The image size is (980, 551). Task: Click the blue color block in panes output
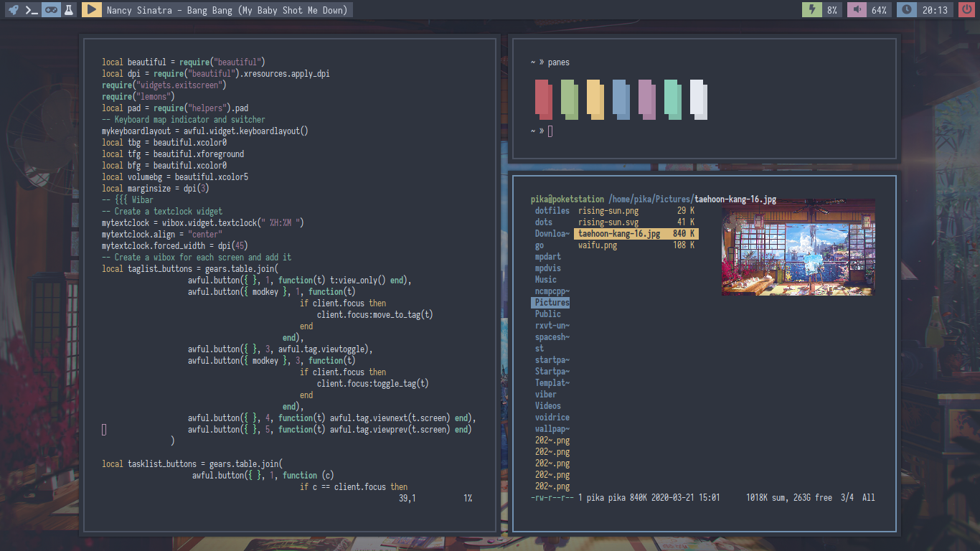pyautogui.click(x=621, y=99)
